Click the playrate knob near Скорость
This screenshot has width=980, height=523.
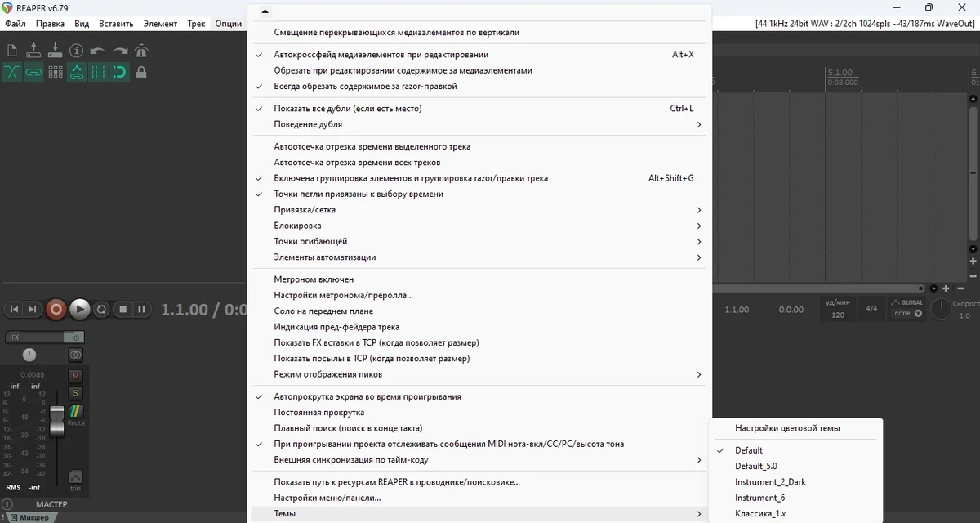pos(941,309)
